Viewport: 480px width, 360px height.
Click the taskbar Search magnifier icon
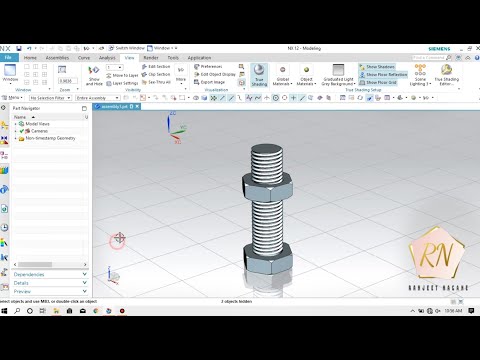(x=17, y=311)
